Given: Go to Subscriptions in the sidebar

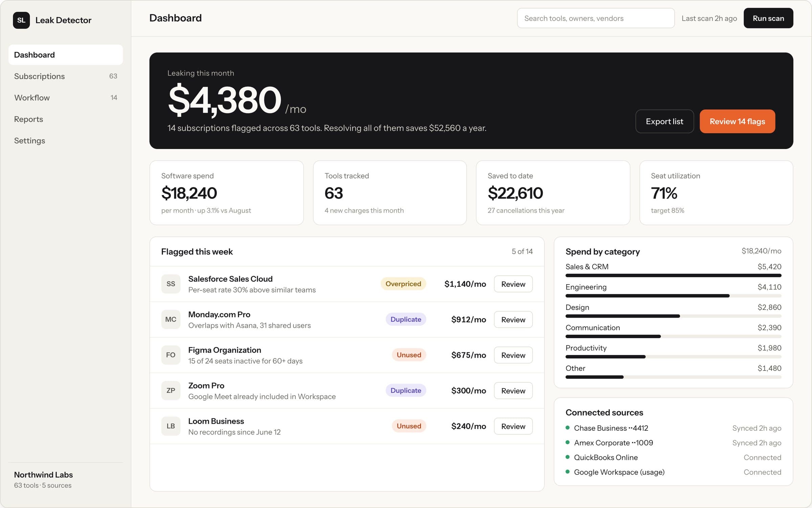Looking at the screenshot, I should (x=66, y=76).
